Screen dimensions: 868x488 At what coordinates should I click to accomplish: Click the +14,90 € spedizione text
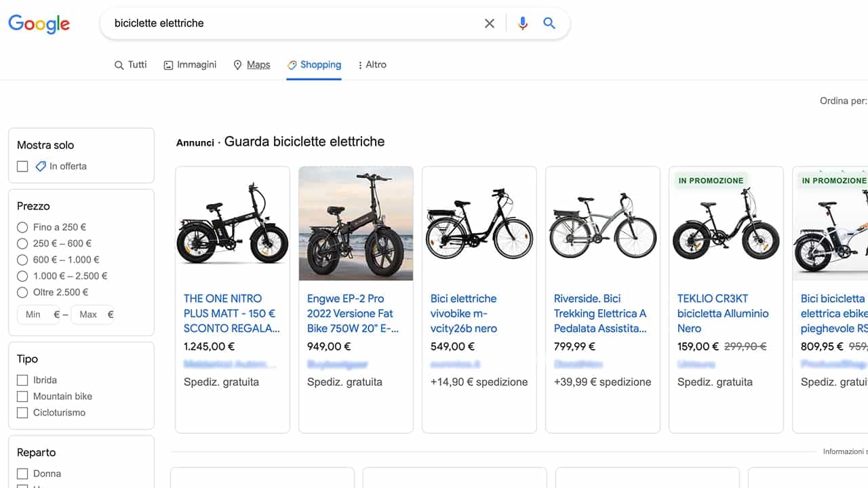tap(479, 382)
